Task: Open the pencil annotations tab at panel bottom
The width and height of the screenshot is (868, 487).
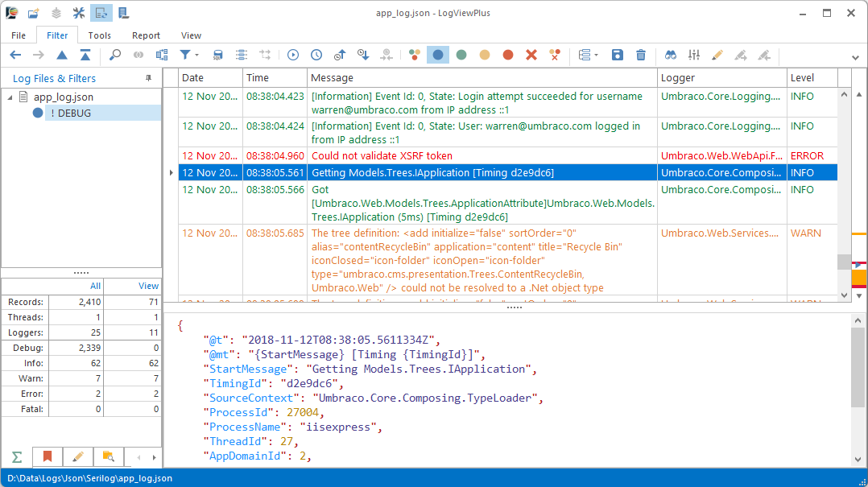Action: tap(77, 457)
